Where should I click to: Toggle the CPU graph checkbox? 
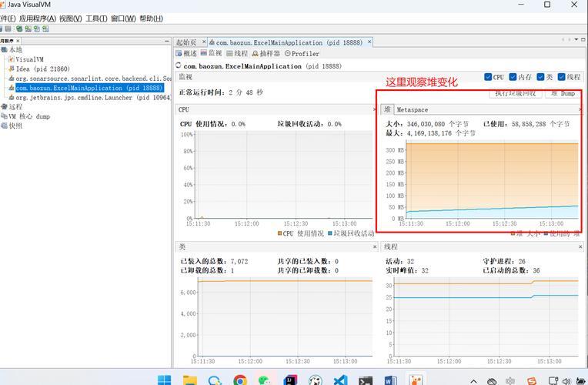coord(488,77)
